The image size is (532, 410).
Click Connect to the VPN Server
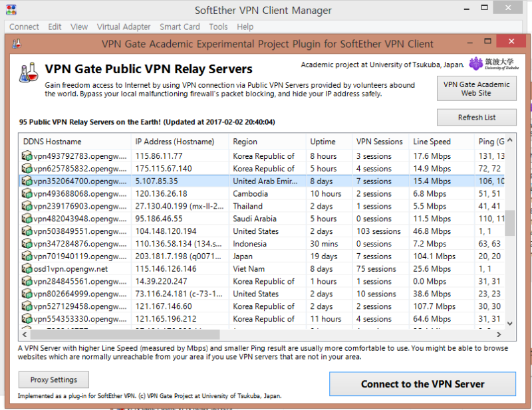pyautogui.click(x=422, y=384)
